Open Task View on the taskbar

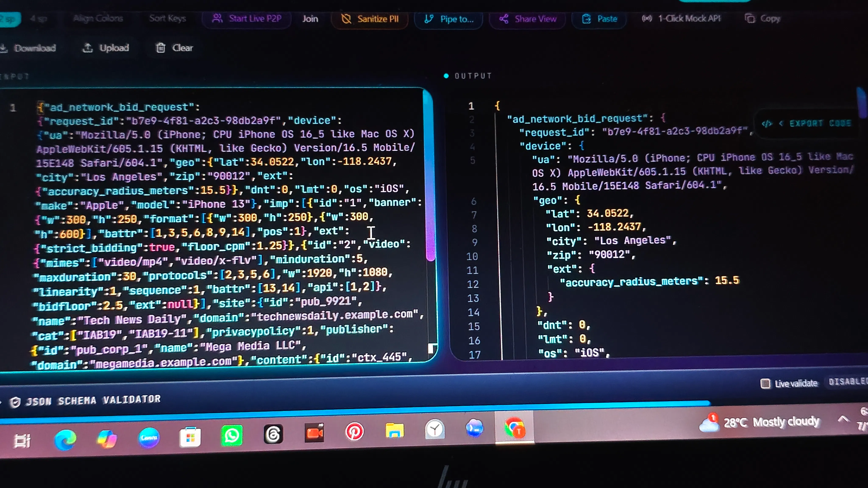tap(22, 441)
